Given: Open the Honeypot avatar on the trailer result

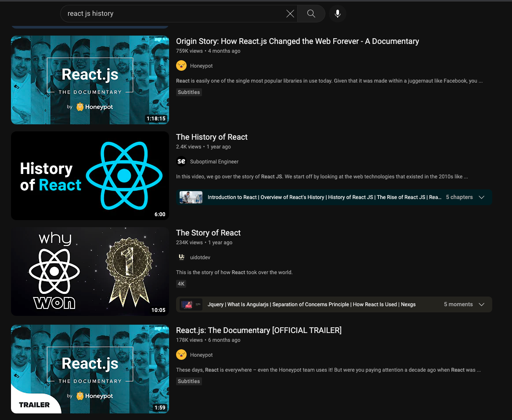Looking at the screenshot, I should (x=181, y=355).
